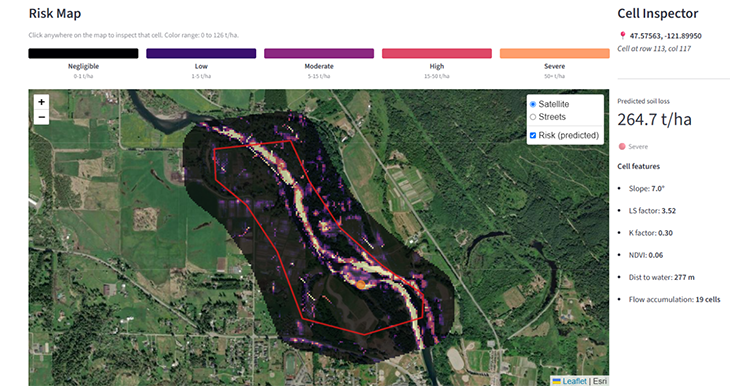Select the Streets basemap radio button

pyautogui.click(x=533, y=117)
